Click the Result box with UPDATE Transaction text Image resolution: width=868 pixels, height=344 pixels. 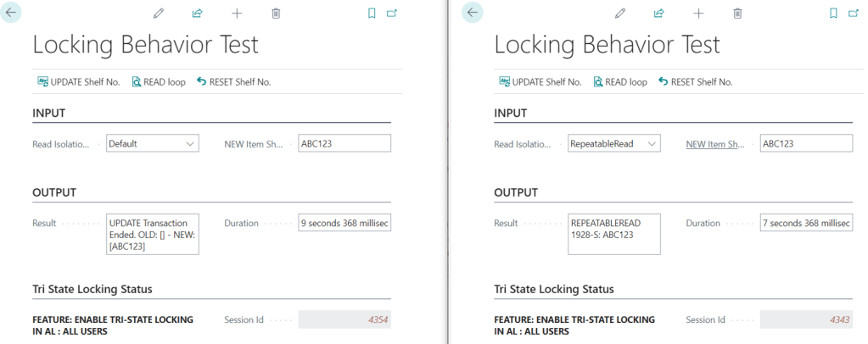[x=153, y=235]
